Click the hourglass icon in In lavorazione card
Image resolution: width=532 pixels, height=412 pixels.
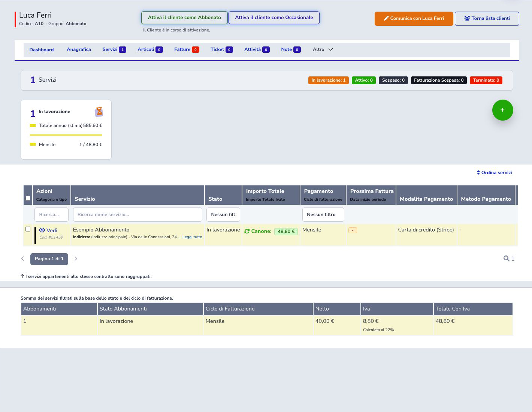coord(99,112)
